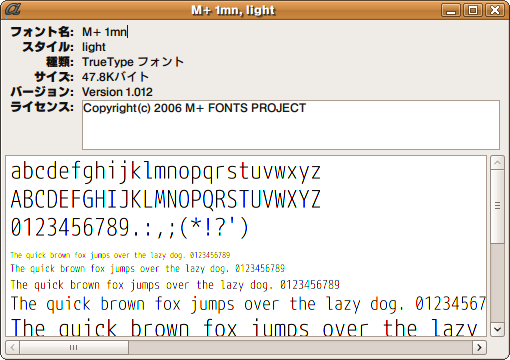The image size is (510, 360).
Task: Click the uppercase alphabet preview line
Action: tap(166, 199)
